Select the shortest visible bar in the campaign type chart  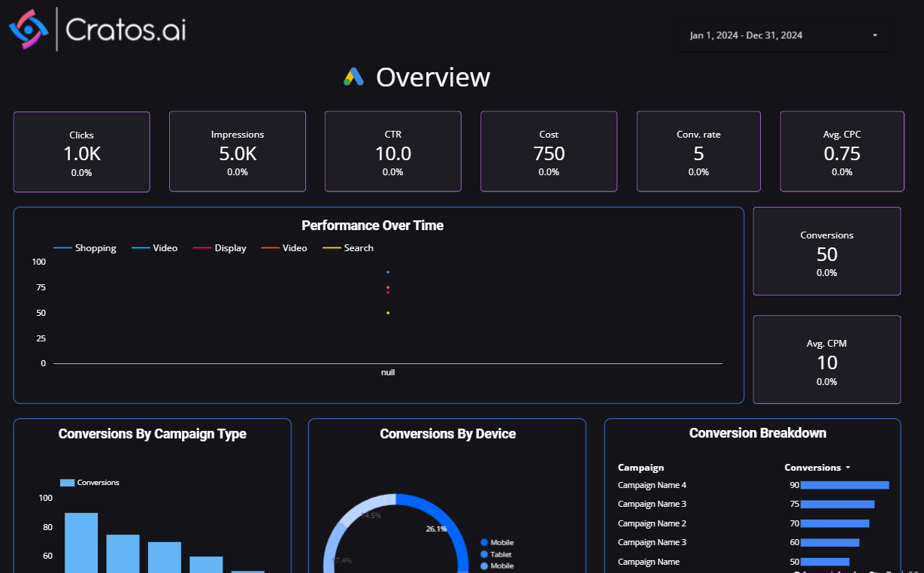pyautogui.click(x=248, y=571)
